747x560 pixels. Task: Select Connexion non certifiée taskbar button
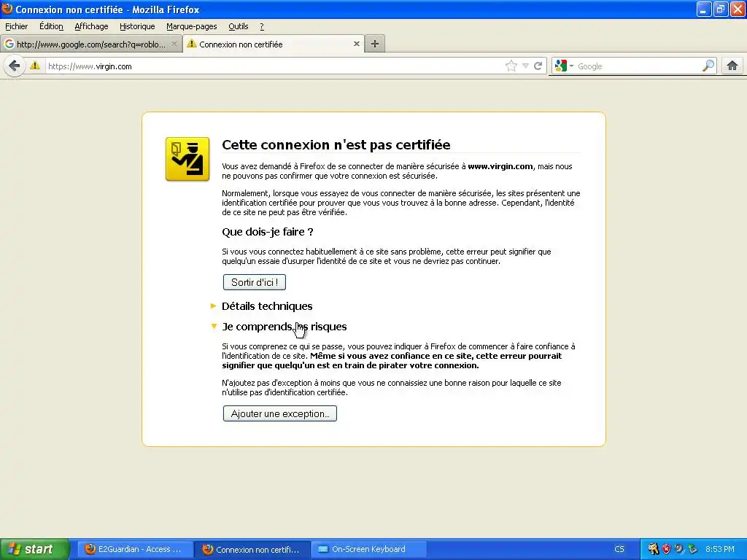pos(252,549)
